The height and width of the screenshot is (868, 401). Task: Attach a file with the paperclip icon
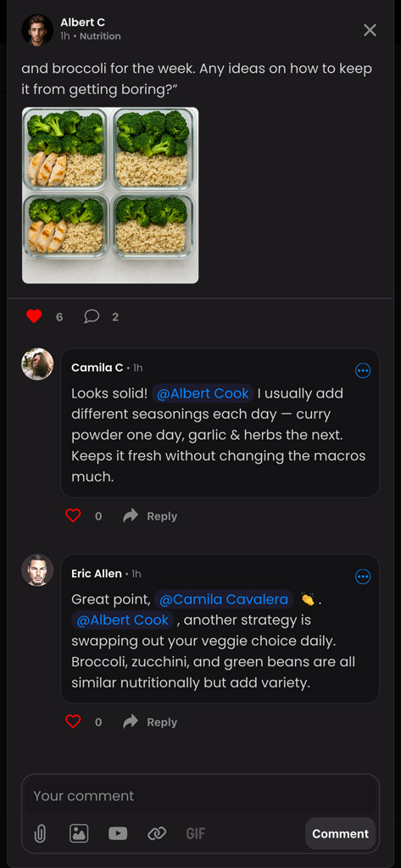(40, 833)
